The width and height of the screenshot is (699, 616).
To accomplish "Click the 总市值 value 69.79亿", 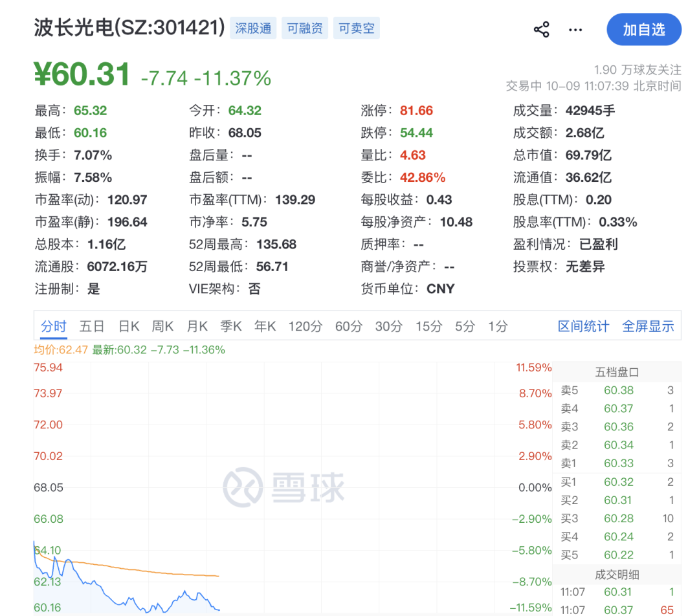I will [588, 155].
